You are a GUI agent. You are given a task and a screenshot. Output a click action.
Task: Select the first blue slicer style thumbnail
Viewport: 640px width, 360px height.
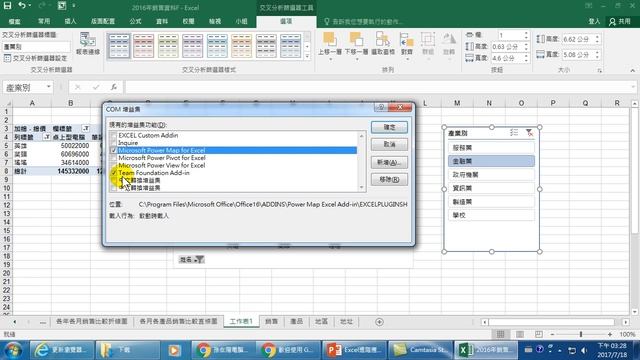tap(119, 46)
